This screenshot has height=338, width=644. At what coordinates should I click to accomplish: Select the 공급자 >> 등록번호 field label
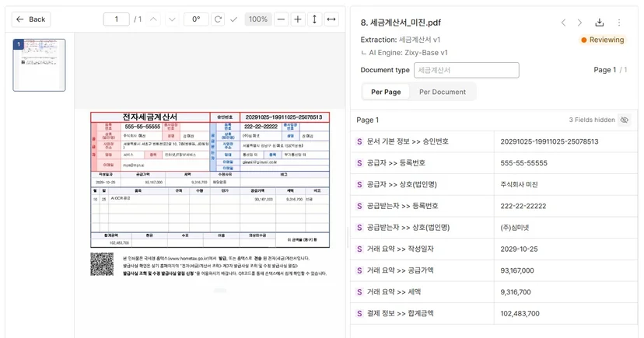396,163
